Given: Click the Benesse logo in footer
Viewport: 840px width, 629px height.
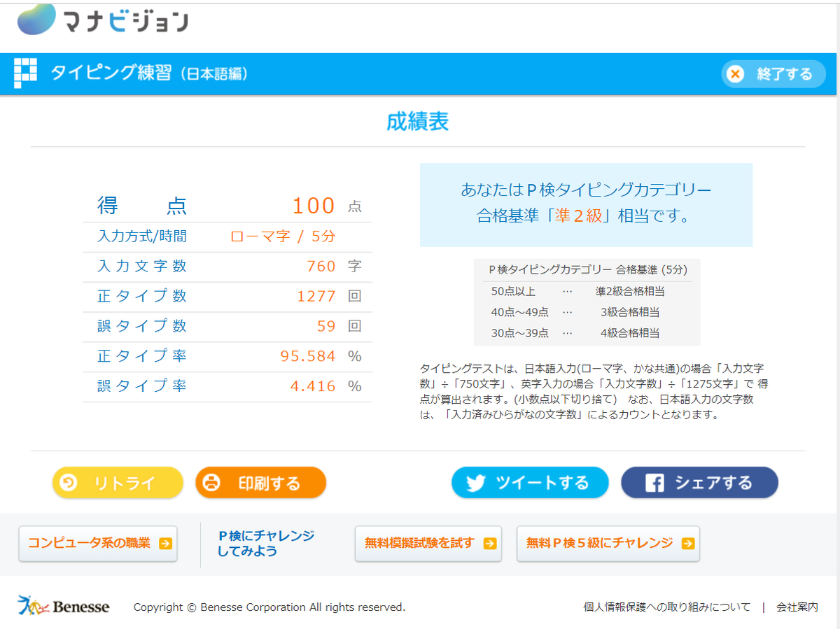Looking at the screenshot, I should pyautogui.click(x=64, y=606).
